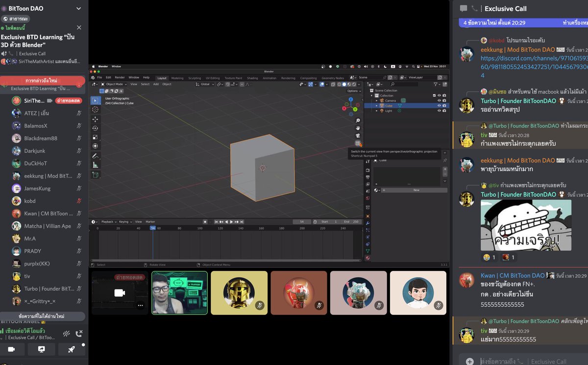The width and height of the screenshot is (588, 365).
Task: Expand the Camera item in outliner
Action: point(377,101)
